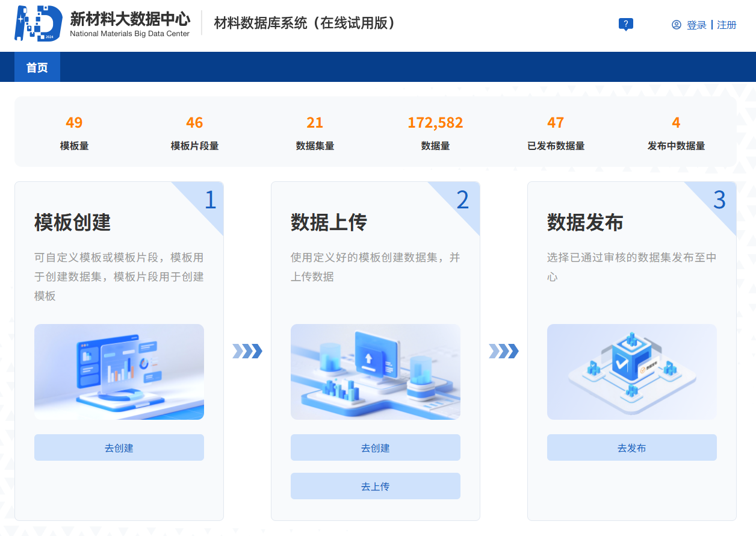756x536 pixels.
Task: Click the step 1 corner number badge
Action: coord(209,200)
